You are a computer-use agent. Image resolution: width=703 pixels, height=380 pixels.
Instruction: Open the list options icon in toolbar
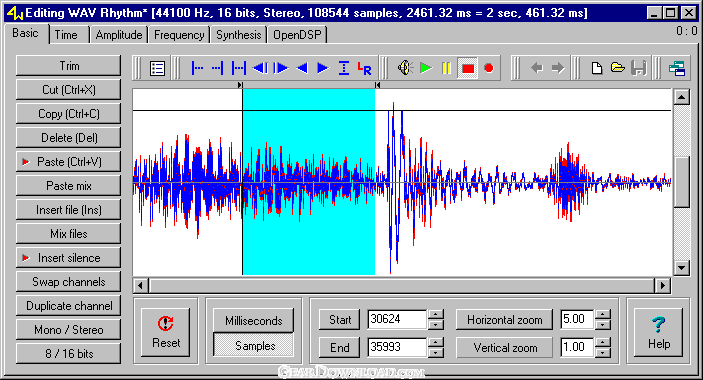[157, 69]
